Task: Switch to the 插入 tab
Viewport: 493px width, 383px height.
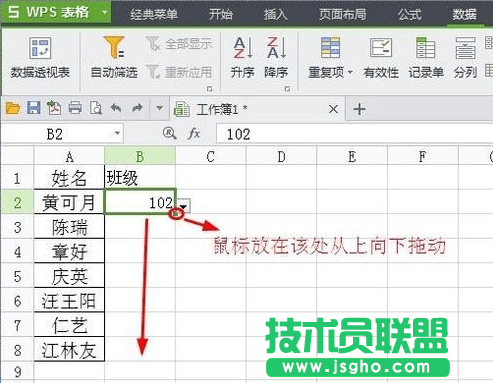Action: (275, 14)
